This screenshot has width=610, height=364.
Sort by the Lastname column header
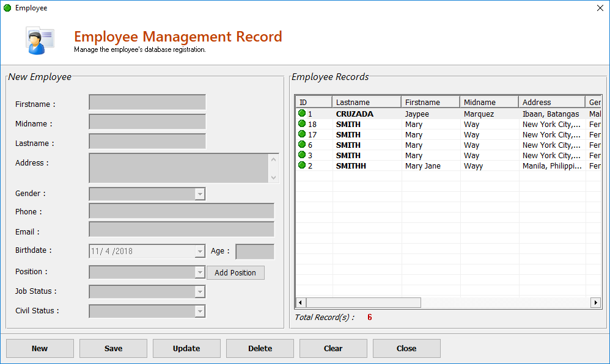[367, 102]
